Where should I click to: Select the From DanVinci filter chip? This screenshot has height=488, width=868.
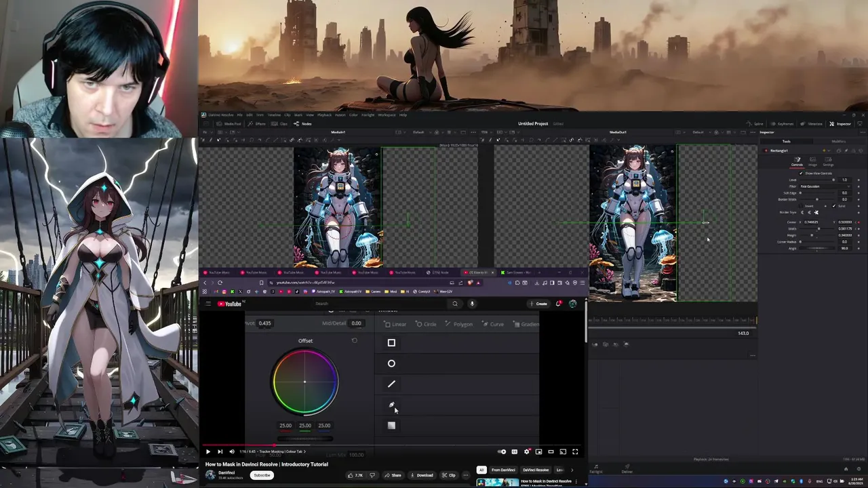pos(503,470)
